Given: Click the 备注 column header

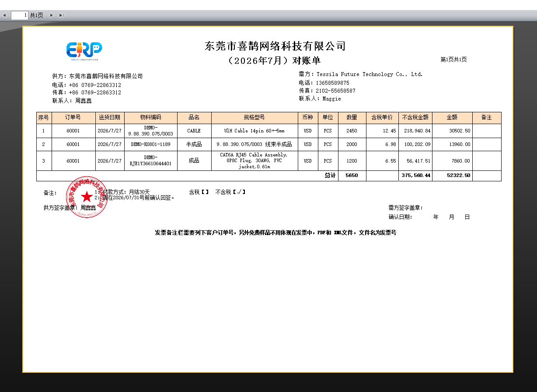Looking at the screenshot, I should (487, 118).
